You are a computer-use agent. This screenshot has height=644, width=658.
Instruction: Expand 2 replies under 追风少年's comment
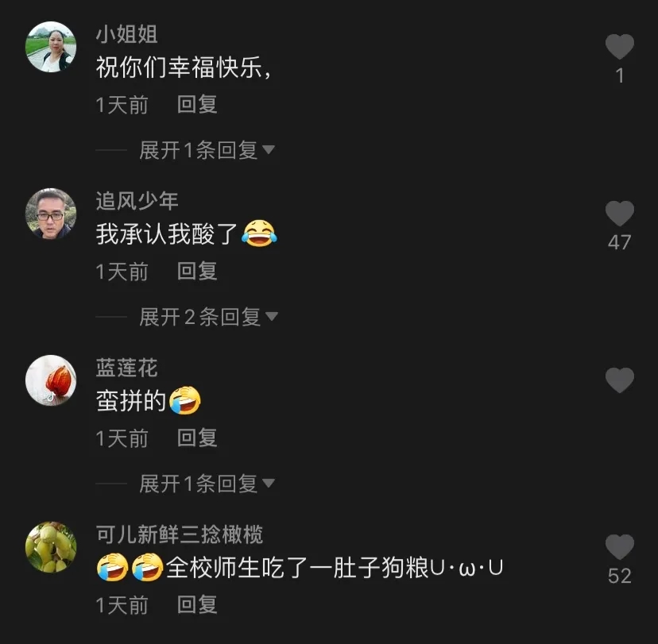tap(208, 317)
